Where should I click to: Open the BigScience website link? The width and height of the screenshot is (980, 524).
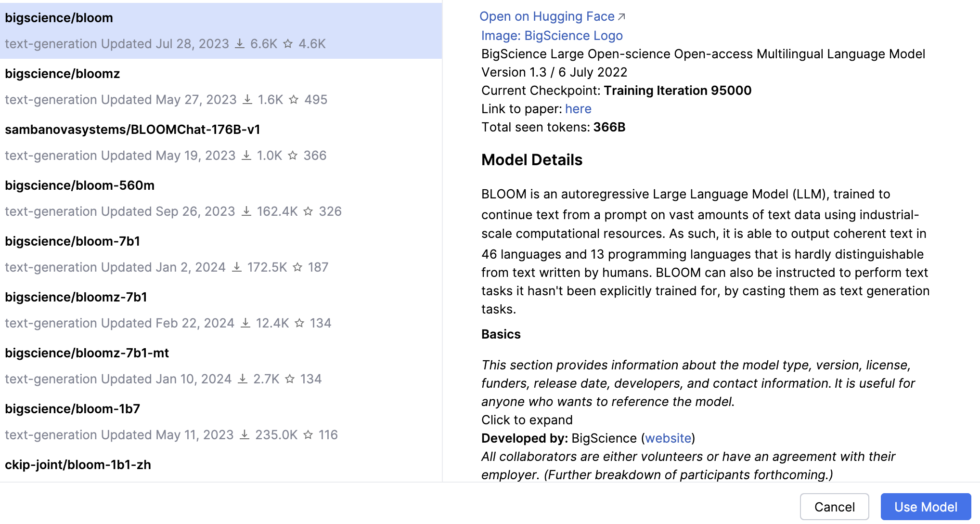[x=668, y=438]
